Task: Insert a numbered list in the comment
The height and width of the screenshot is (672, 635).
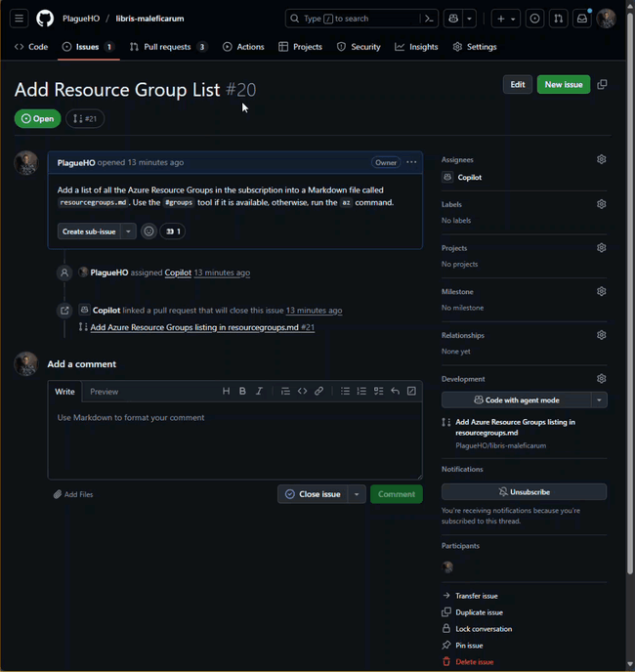Action: pyautogui.click(x=361, y=391)
